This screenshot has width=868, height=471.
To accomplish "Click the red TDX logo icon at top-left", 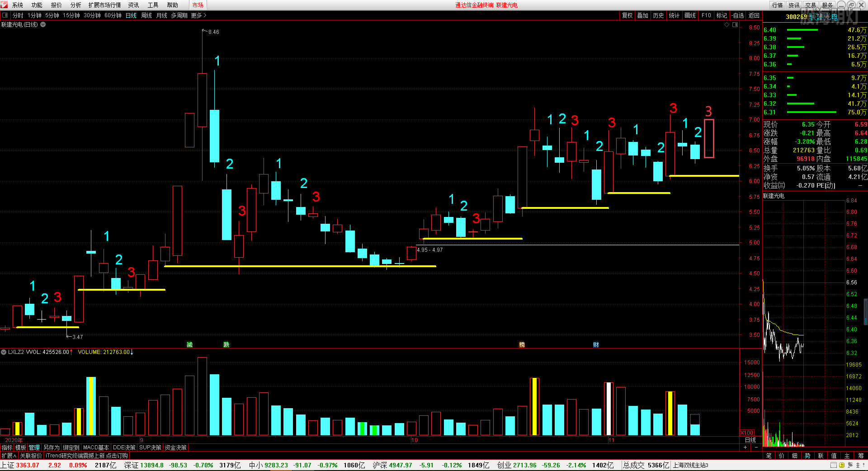I will tap(4, 5).
